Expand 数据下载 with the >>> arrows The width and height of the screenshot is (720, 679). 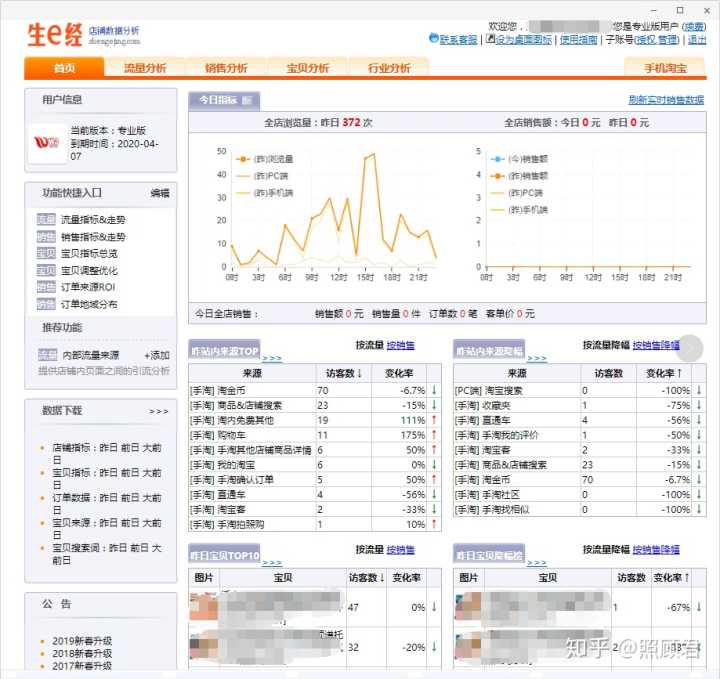(159, 411)
